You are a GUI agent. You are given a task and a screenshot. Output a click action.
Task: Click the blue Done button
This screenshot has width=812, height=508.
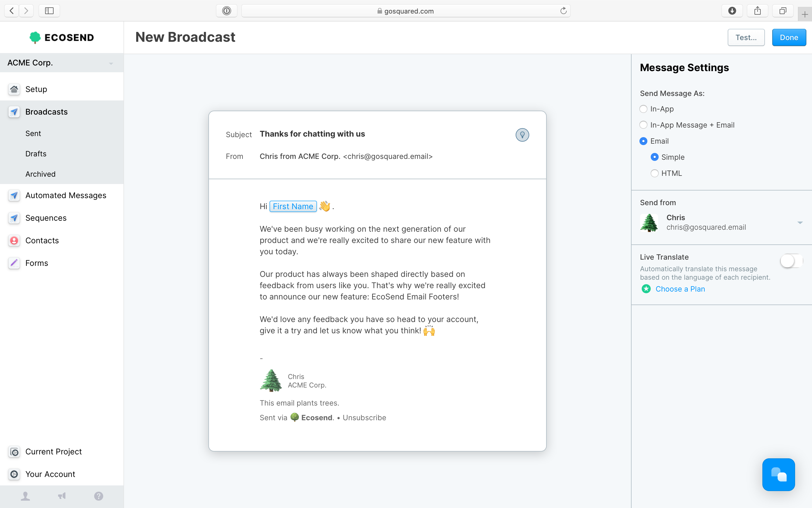pyautogui.click(x=789, y=37)
